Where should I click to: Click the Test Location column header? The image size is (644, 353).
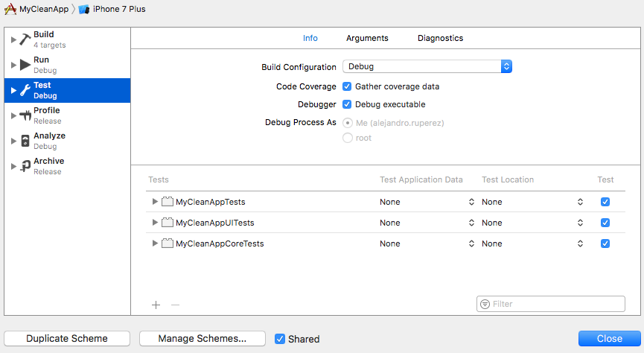[508, 179]
